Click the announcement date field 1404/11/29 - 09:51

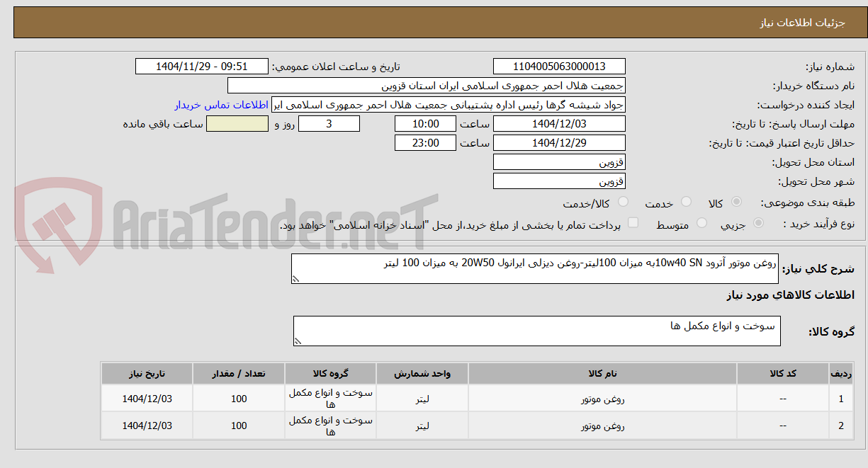click(x=202, y=67)
